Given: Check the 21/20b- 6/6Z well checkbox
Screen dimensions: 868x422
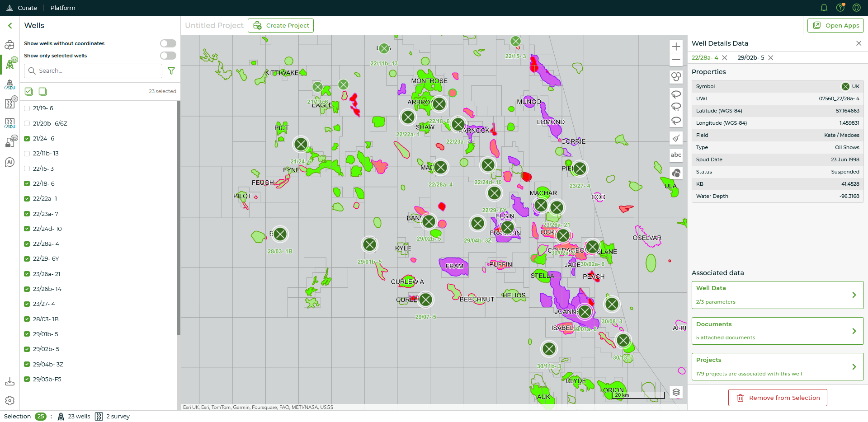Looking at the screenshot, I should coord(27,123).
